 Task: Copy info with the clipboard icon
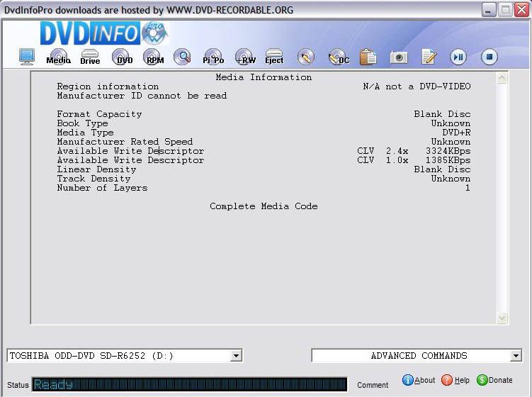click(x=368, y=57)
